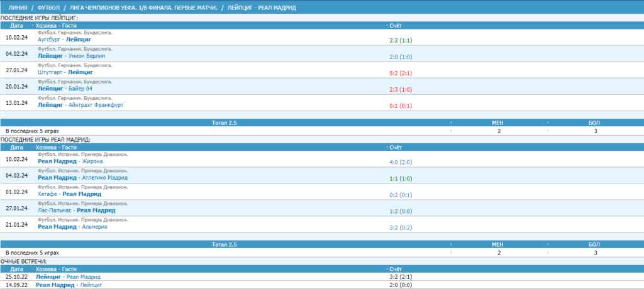Image resolution: width=644 pixels, height=289 pixels.
Task: Click В последних 5 играх under Лейпциг games
Action: pos(32,131)
